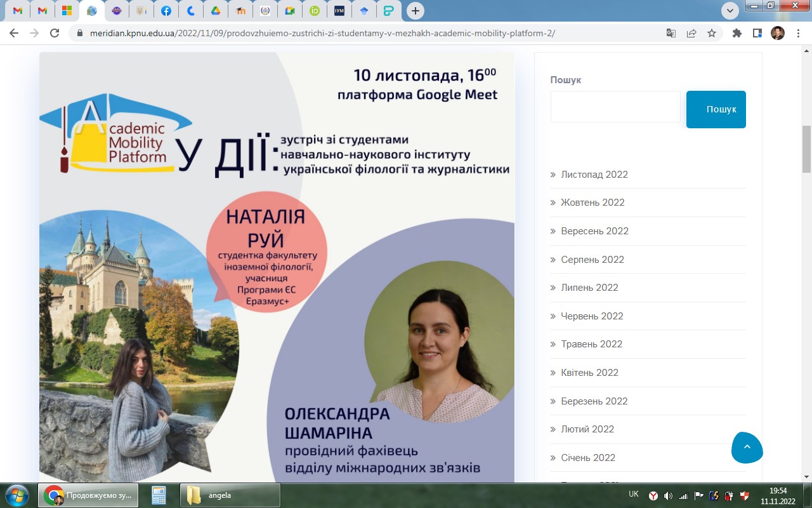Click the Google Translate icon in address bar
812x508 pixels.
click(x=671, y=32)
